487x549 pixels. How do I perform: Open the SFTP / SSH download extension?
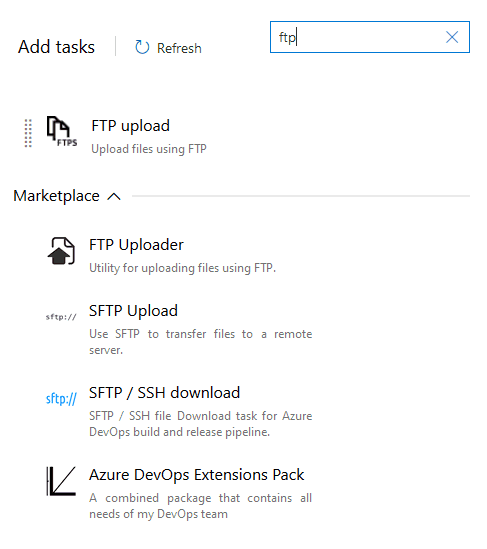pyautogui.click(x=165, y=393)
